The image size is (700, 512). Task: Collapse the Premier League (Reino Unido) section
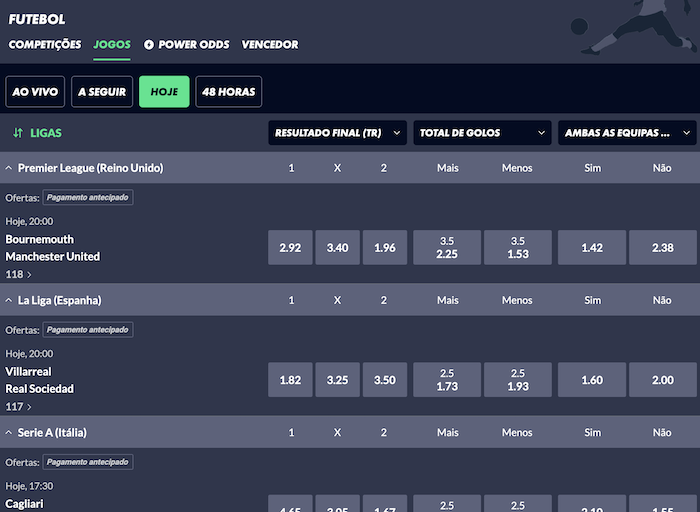[x=9, y=168]
